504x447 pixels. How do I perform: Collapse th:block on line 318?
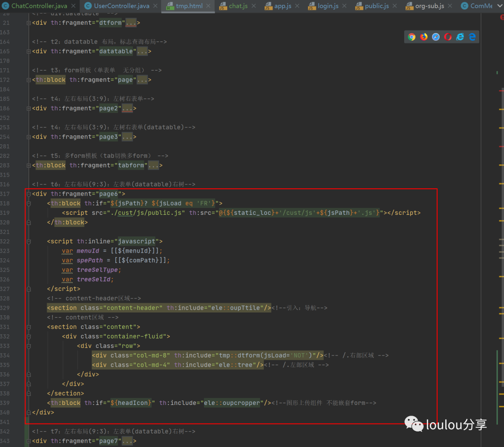(28, 203)
